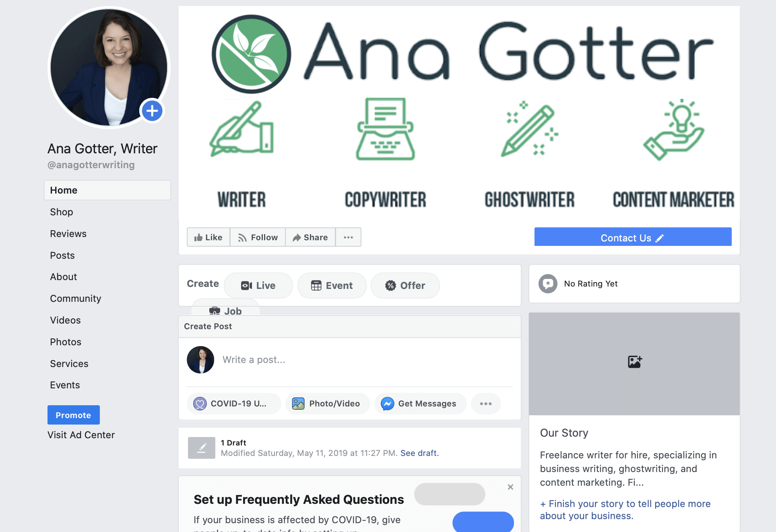Click the plus icon on profile picture

point(152,111)
